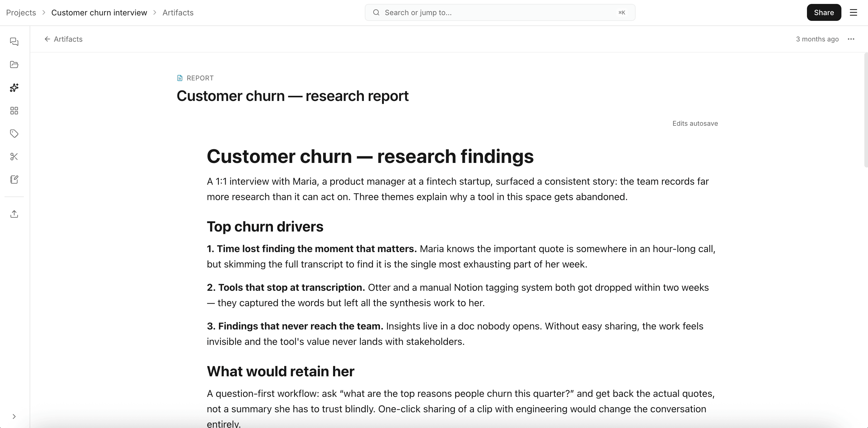Viewport: 868px width, 428px height.
Task: Click '1. Time lost finding the moment that matters.'
Action: pyautogui.click(x=312, y=249)
